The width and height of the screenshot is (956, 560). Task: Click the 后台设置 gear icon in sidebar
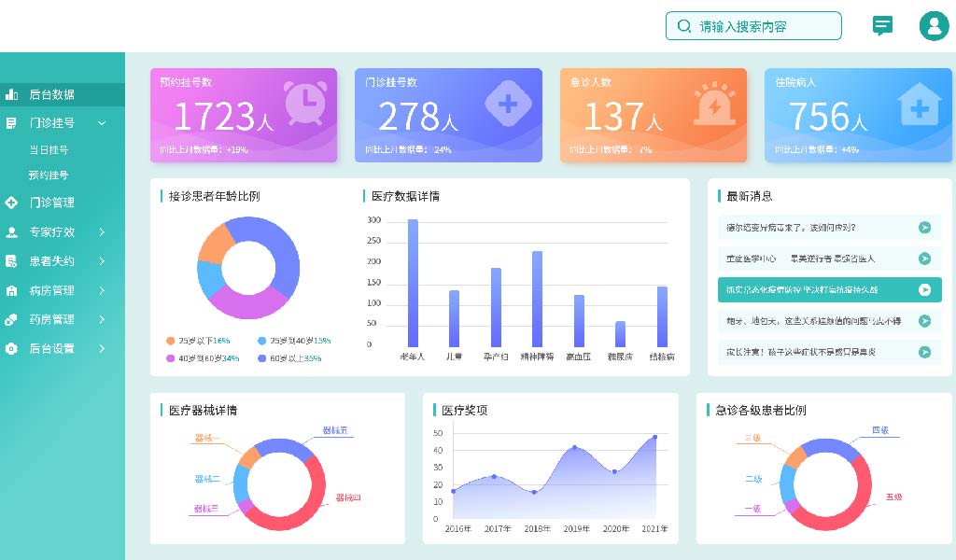pyautogui.click(x=12, y=348)
